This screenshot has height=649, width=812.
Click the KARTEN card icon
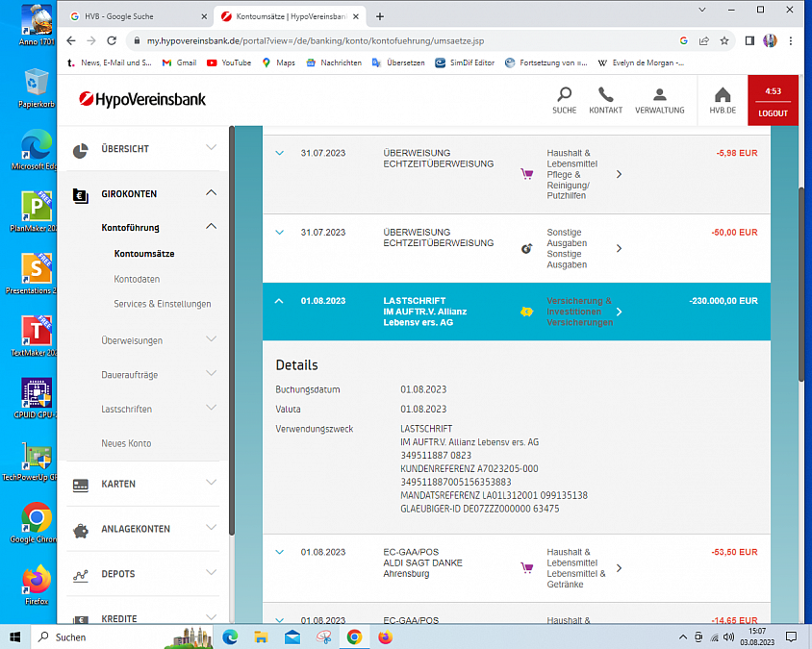80,485
